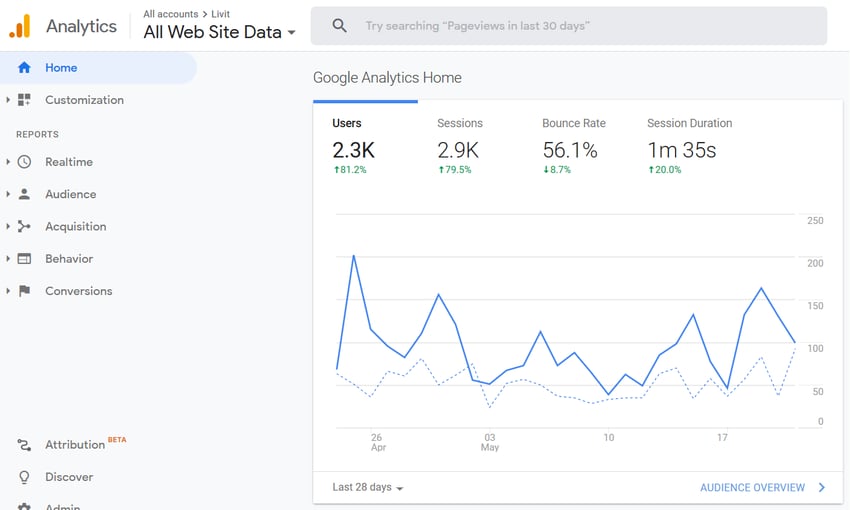The width and height of the screenshot is (850, 510).
Task: Open the Customization menu item
Action: point(84,100)
